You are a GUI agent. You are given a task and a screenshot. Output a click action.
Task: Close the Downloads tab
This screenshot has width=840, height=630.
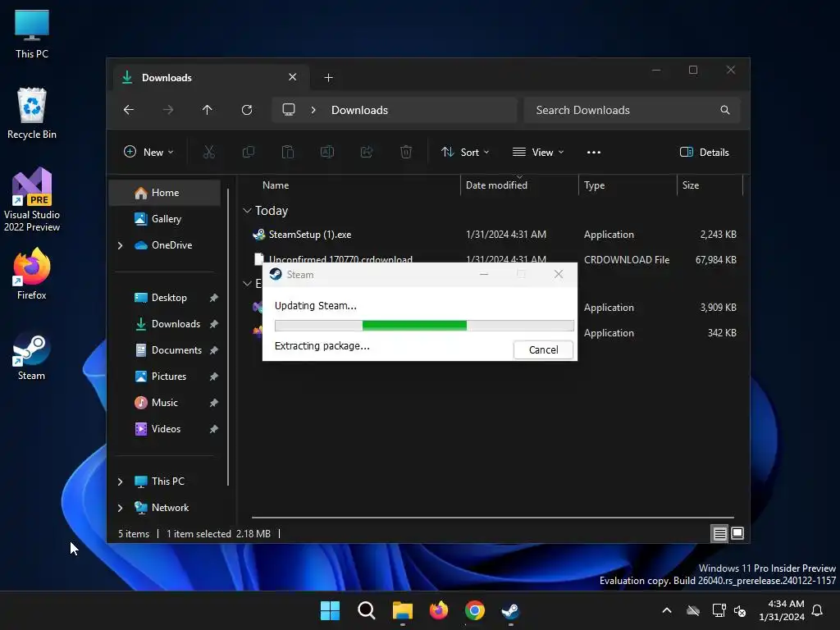(293, 77)
